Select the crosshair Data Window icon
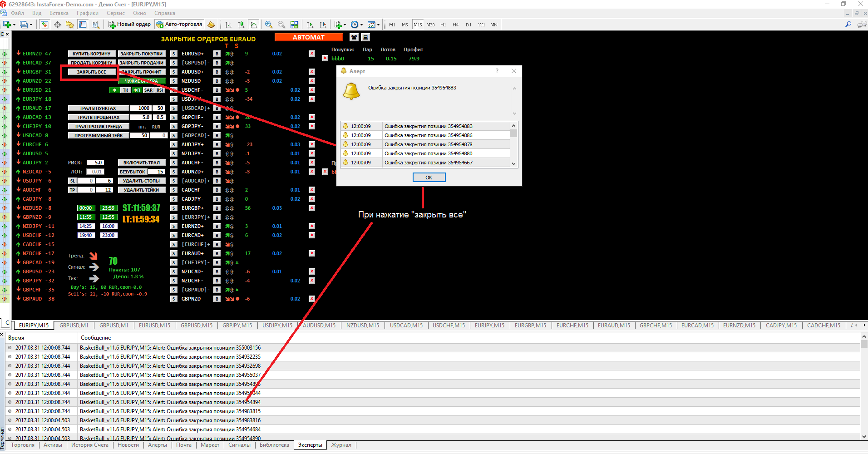Image resolution: width=868 pixels, height=454 pixels. click(x=57, y=25)
